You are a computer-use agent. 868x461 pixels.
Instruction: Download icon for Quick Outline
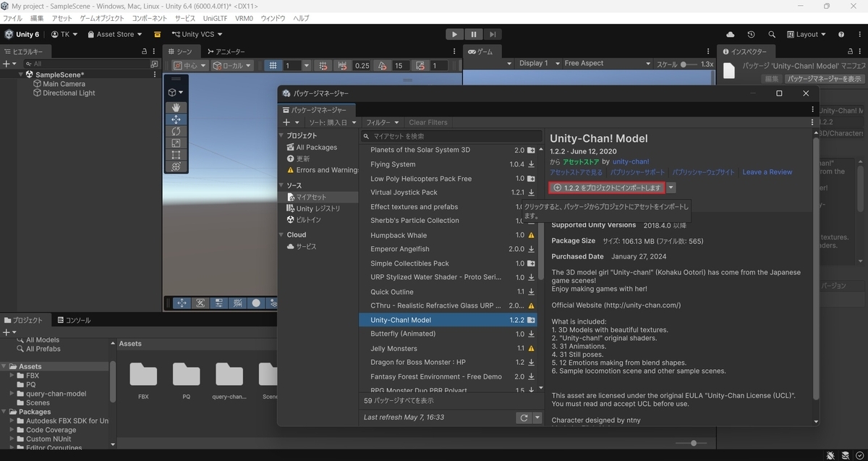(x=531, y=292)
